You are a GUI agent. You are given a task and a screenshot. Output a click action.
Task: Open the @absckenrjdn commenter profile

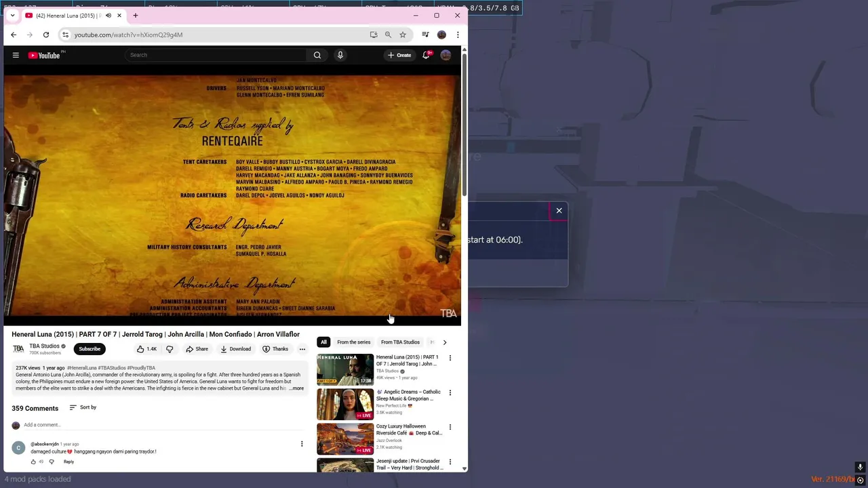tap(45, 444)
